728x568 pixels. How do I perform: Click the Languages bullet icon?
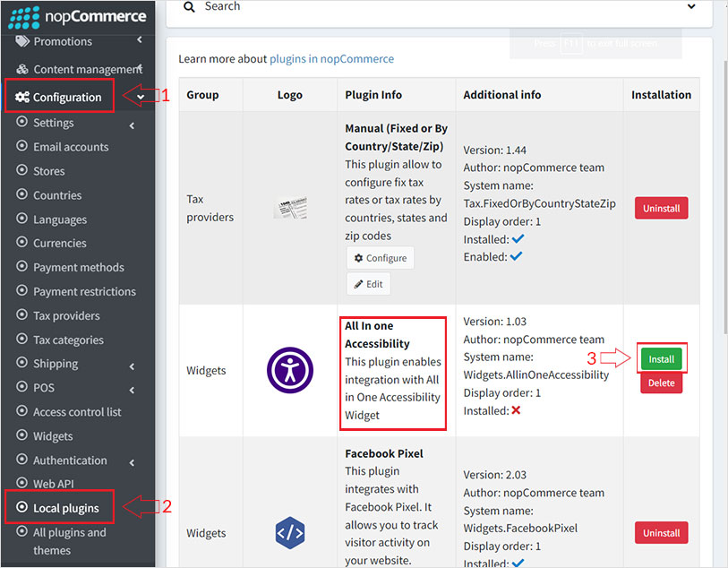21,219
